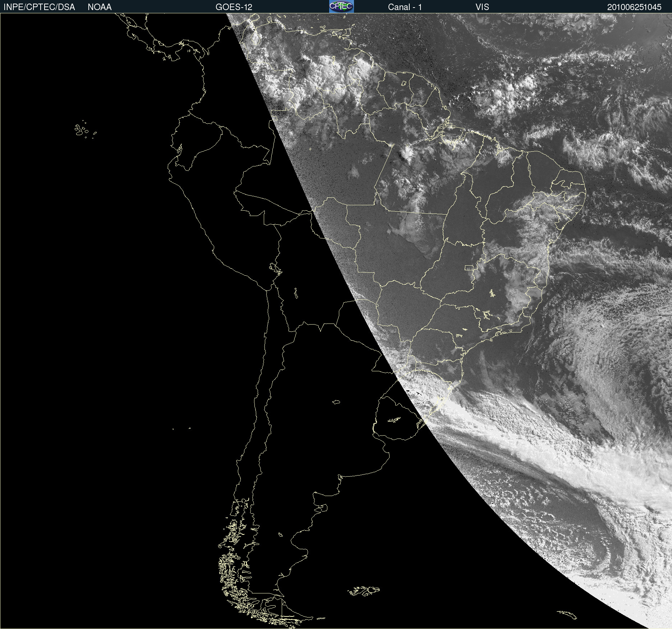This screenshot has height=629, width=672.
Task: Click the 201006251045 timestamp
Action: [x=634, y=7]
